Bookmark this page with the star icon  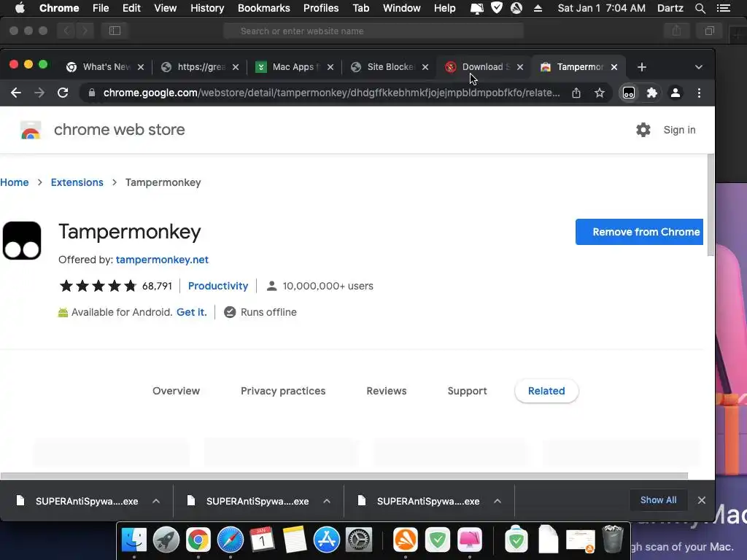pos(600,93)
